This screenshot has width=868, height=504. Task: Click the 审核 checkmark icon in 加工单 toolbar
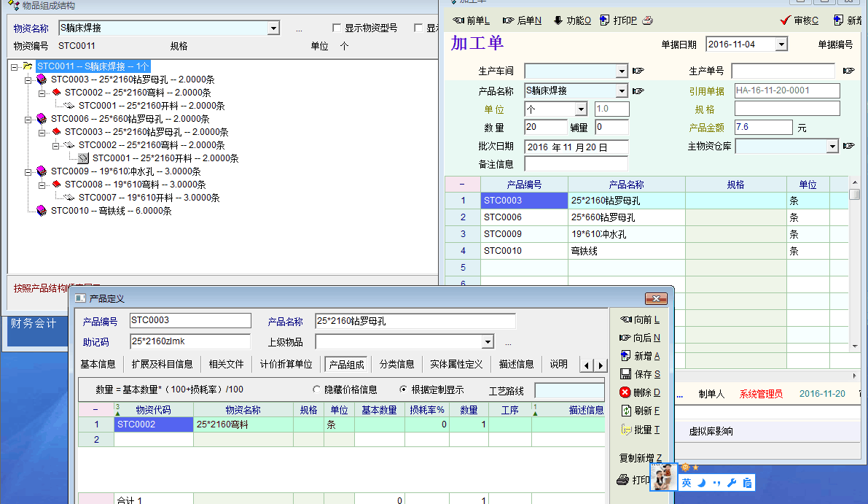(785, 20)
